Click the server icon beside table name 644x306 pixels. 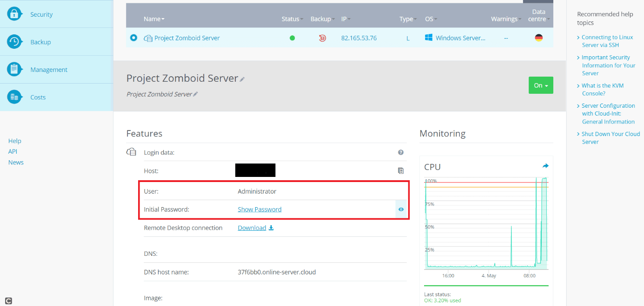[148, 38]
